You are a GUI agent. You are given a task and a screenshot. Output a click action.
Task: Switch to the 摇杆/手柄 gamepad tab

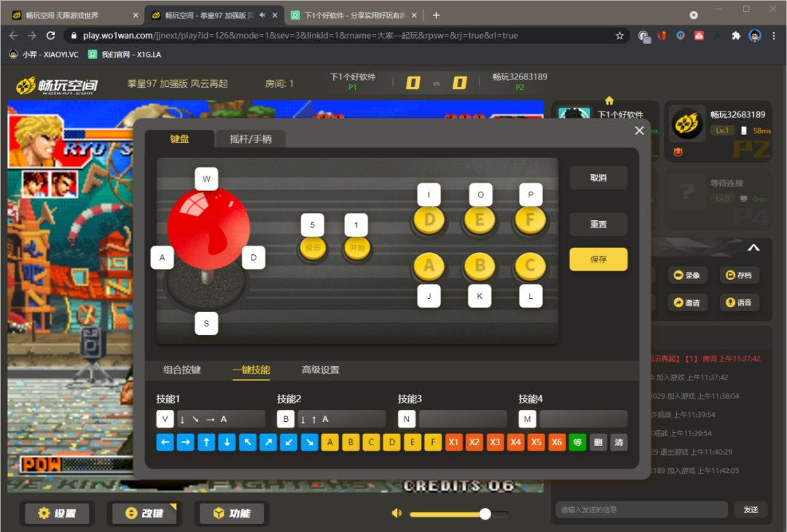click(x=251, y=138)
